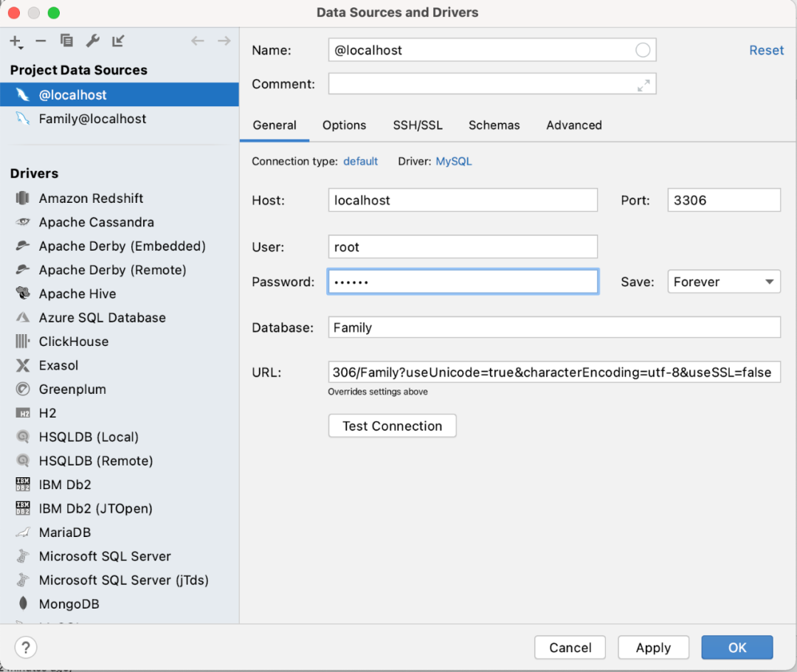Switch to the Options tab
This screenshot has width=797, height=672.
coord(344,125)
